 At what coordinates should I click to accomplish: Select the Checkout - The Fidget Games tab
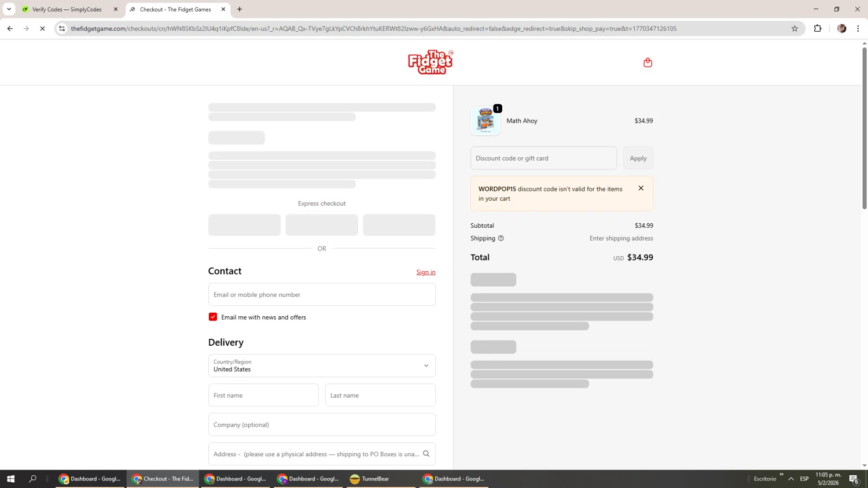coord(175,9)
